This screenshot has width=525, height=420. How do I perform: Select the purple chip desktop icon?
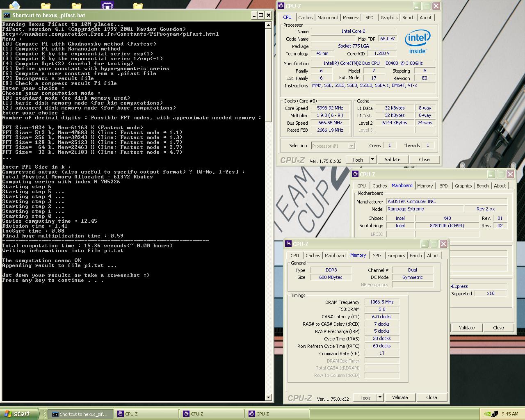click(x=107, y=5)
